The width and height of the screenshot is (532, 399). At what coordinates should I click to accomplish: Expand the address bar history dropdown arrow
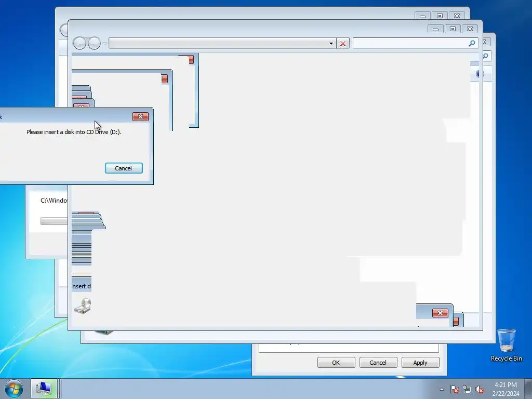[331, 44]
